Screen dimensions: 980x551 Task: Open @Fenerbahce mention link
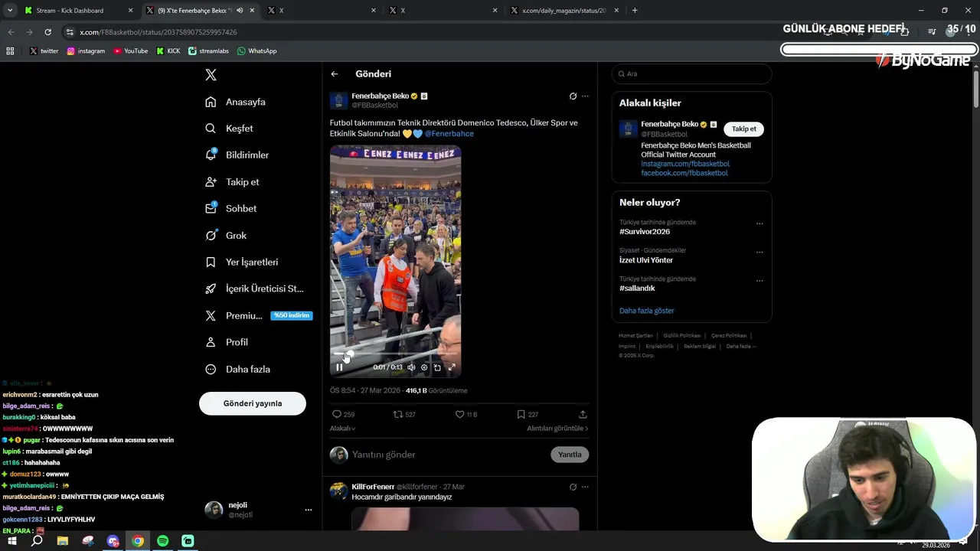[x=449, y=134]
